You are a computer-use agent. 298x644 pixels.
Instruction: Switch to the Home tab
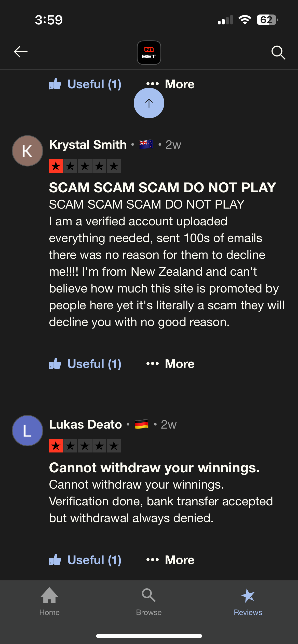coord(49,602)
